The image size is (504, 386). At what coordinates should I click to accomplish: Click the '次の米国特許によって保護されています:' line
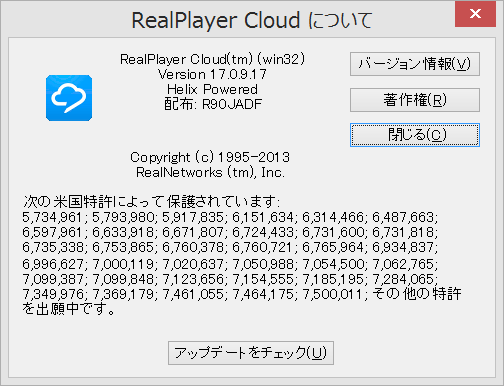[152, 202]
